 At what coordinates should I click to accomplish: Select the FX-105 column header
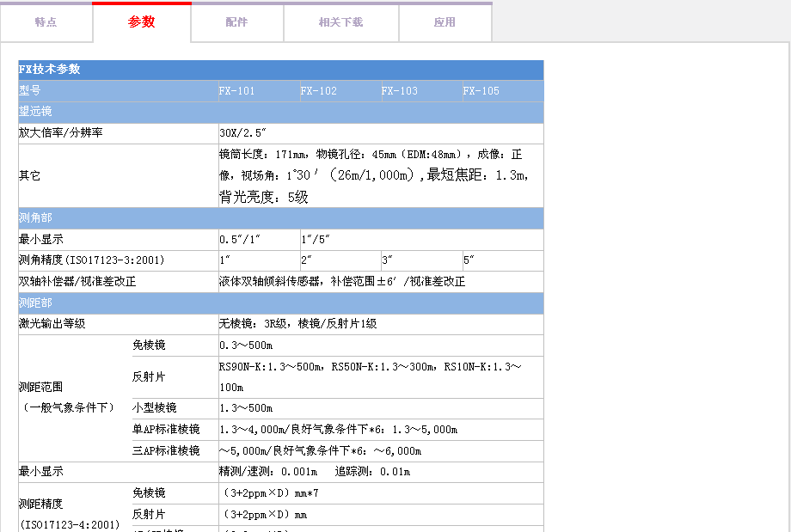pyautogui.click(x=481, y=91)
